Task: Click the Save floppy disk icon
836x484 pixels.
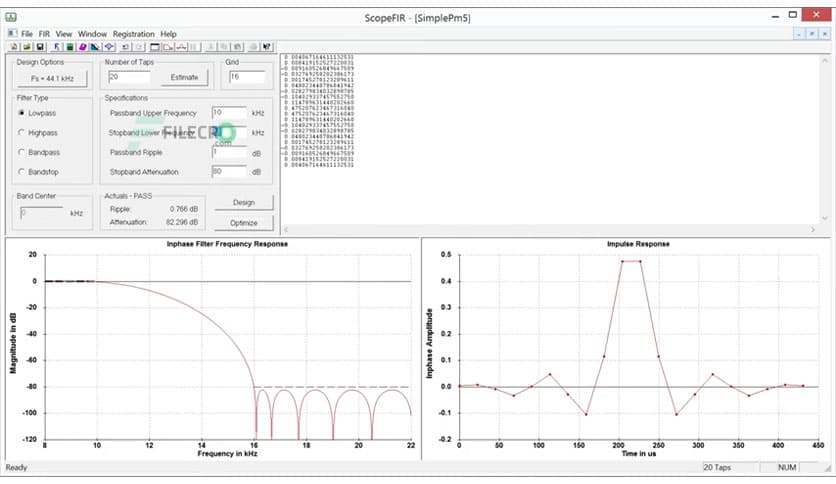Action: point(40,46)
